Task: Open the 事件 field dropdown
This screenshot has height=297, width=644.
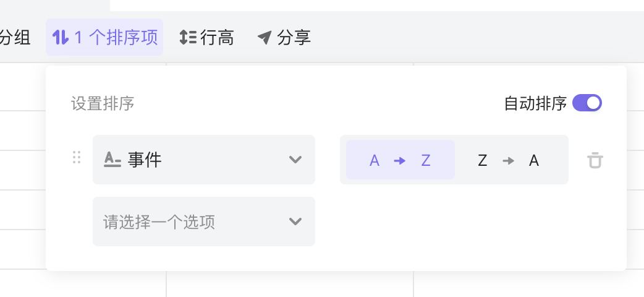Action: coord(204,160)
